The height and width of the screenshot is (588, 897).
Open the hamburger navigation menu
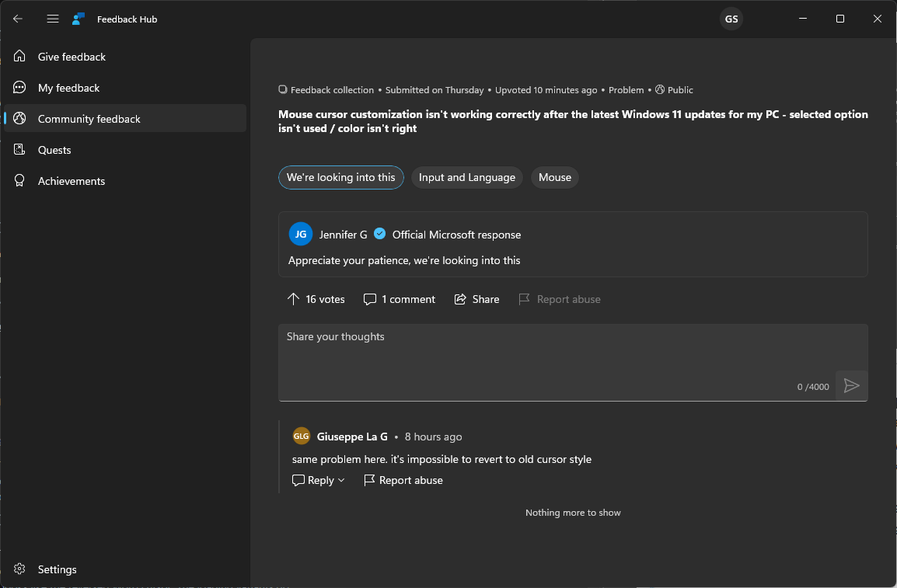53,19
